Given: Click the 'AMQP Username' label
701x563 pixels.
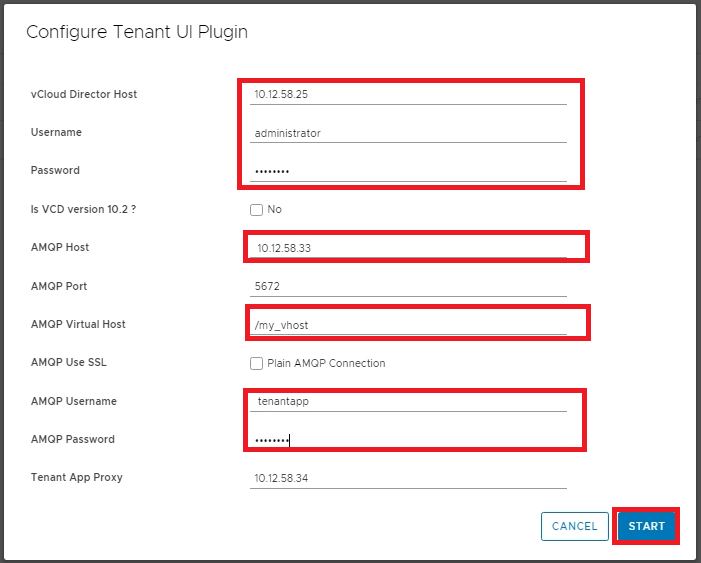Looking at the screenshot, I should (74, 401).
